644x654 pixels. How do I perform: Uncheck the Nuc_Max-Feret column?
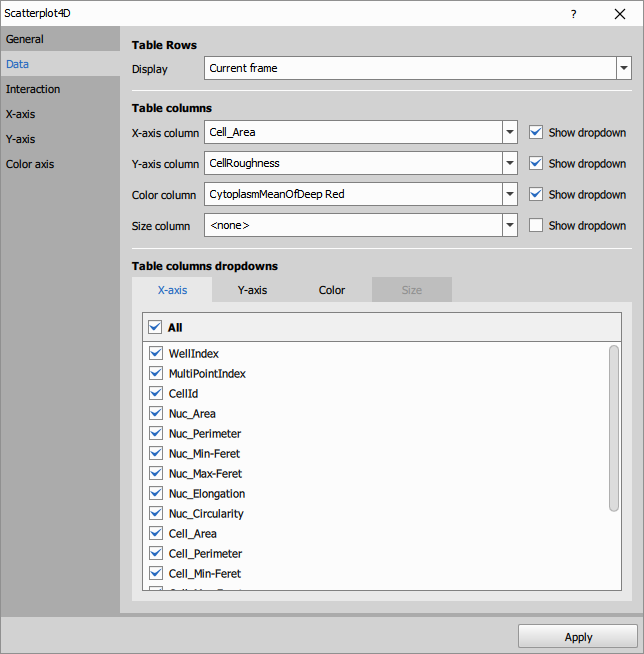[x=156, y=473]
